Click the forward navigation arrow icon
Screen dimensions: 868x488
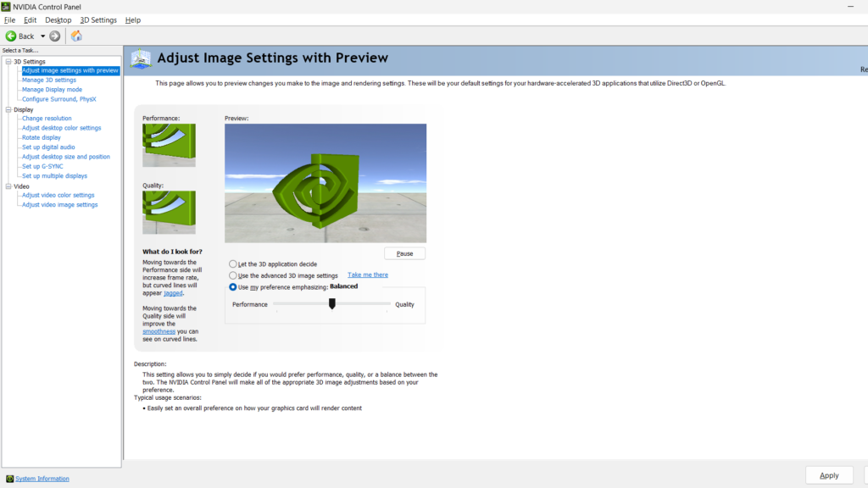tap(54, 36)
